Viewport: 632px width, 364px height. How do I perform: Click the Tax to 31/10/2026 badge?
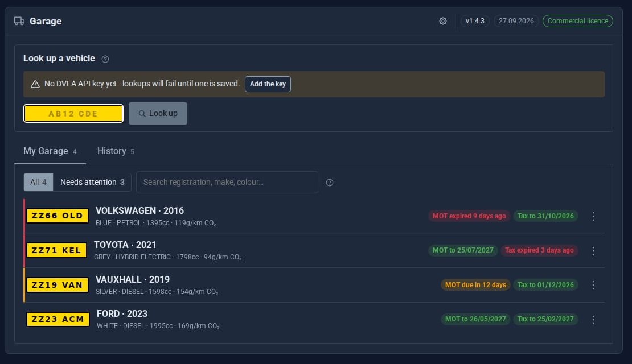tap(545, 216)
